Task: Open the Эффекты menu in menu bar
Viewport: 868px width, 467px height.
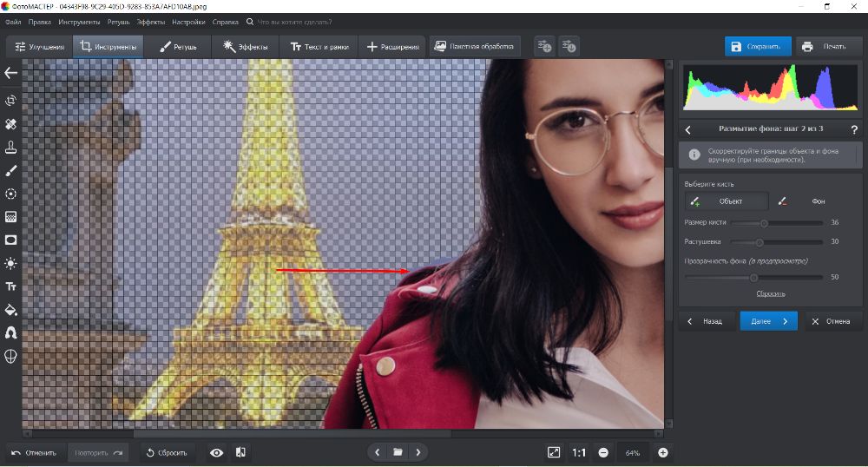Action: point(150,21)
